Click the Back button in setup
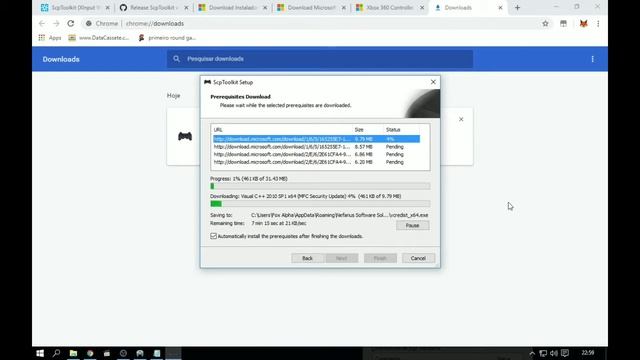Image resolution: width=640 pixels, height=360 pixels. click(x=307, y=258)
